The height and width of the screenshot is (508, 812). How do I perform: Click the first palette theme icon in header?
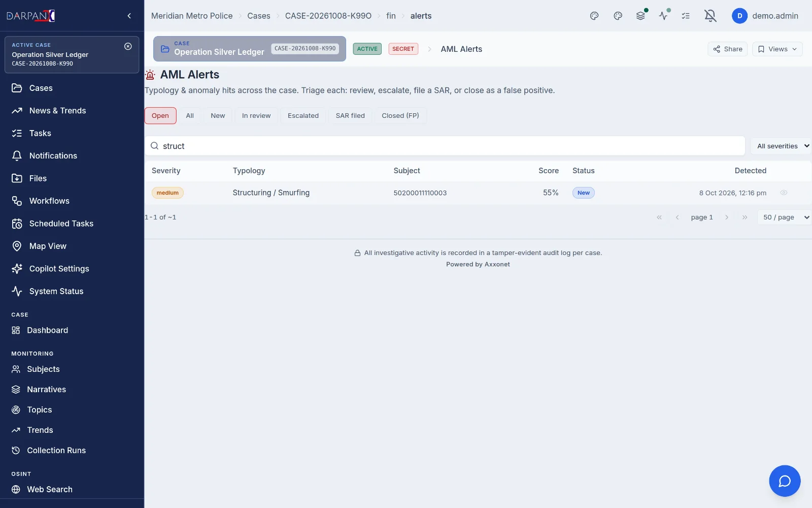(x=594, y=16)
